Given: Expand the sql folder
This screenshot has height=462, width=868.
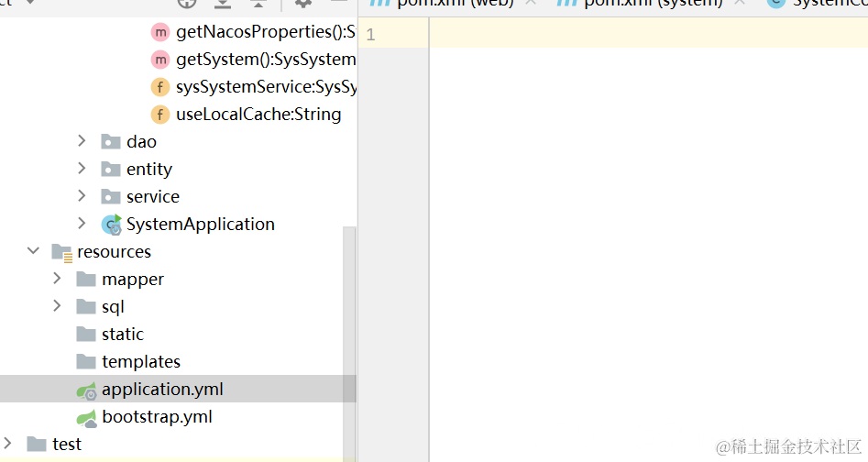Looking at the screenshot, I should tap(57, 306).
